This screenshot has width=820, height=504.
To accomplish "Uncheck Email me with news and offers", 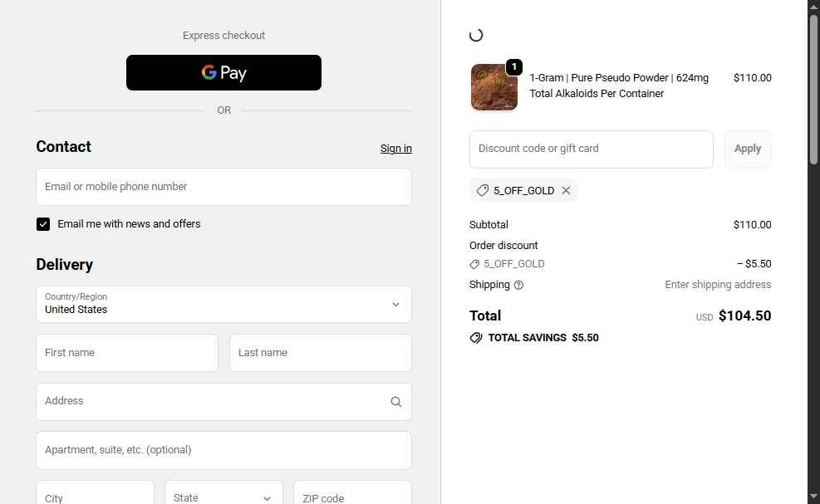I will point(43,224).
